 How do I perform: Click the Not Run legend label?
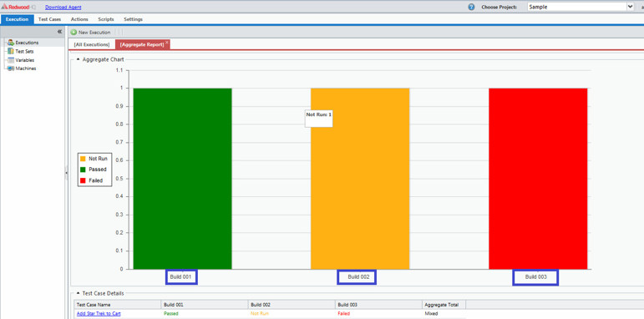click(x=98, y=159)
